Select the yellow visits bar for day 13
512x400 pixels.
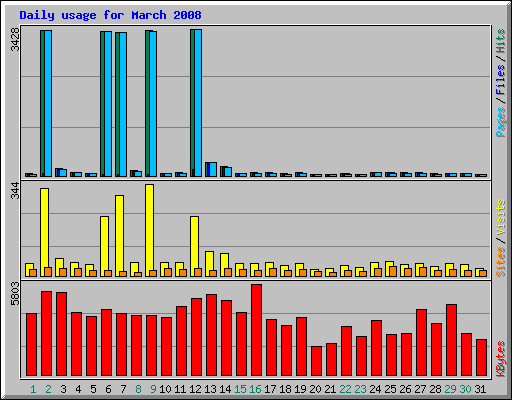click(209, 264)
